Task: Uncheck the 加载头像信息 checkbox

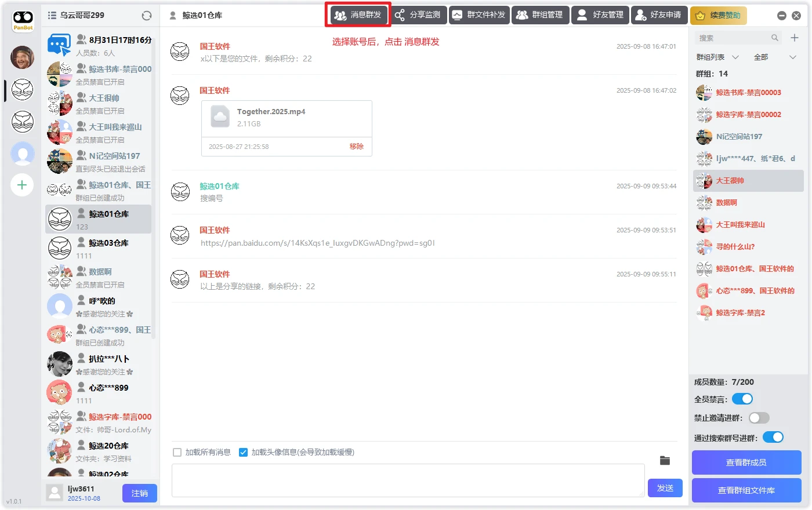Action: (x=244, y=453)
